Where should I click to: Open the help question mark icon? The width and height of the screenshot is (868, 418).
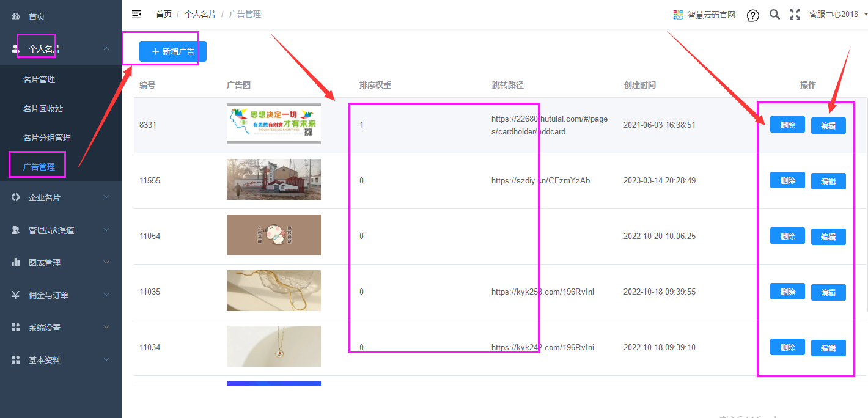tap(753, 15)
